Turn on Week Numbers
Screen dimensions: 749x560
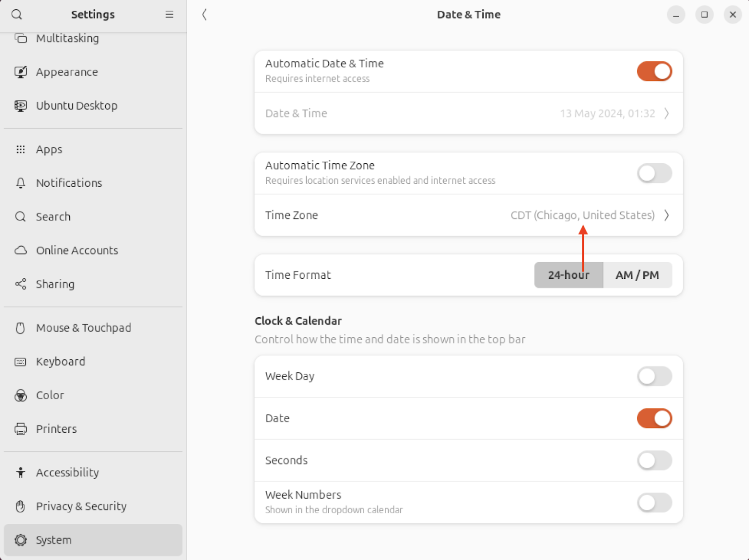(654, 502)
